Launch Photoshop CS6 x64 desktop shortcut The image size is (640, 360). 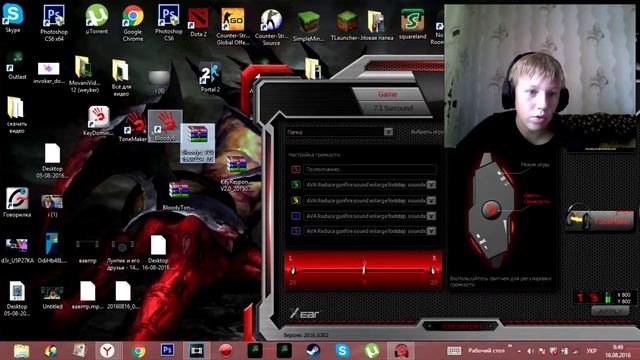tap(54, 22)
